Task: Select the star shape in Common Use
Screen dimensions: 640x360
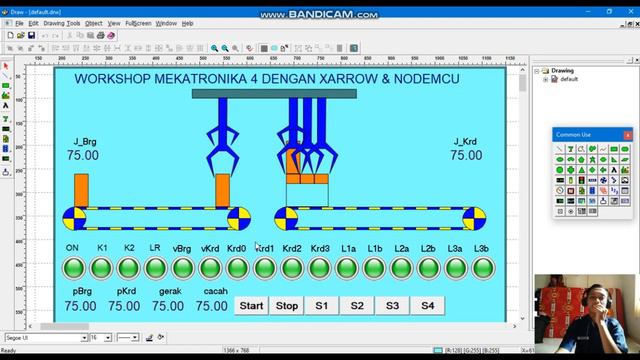Action: (592, 160)
